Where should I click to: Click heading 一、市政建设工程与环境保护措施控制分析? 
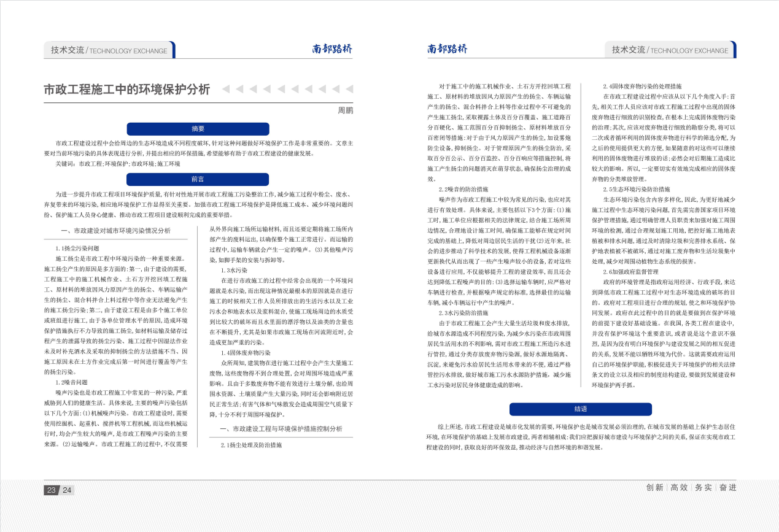click(x=281, y=428)
